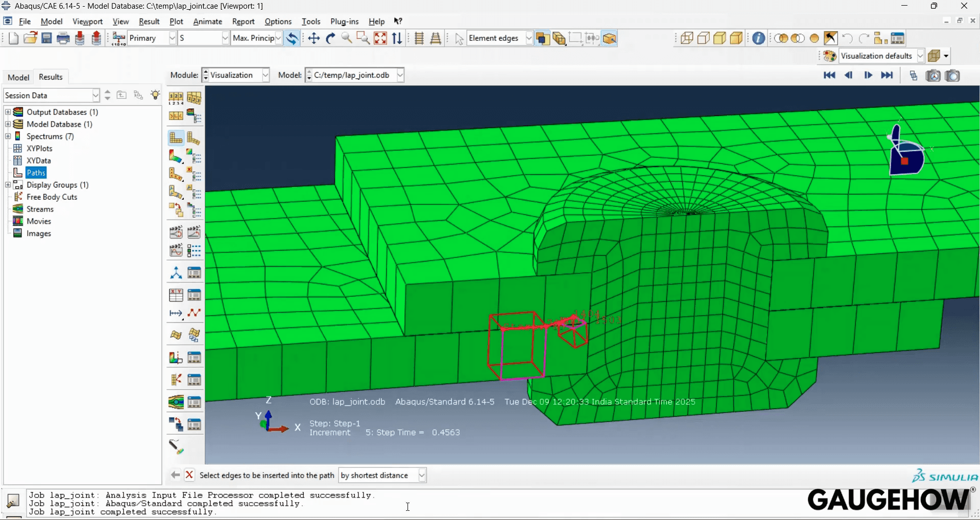This screenshot has width=980, height=520.
Task: Open the Query information tool
Action: click(x=759, y=38)
